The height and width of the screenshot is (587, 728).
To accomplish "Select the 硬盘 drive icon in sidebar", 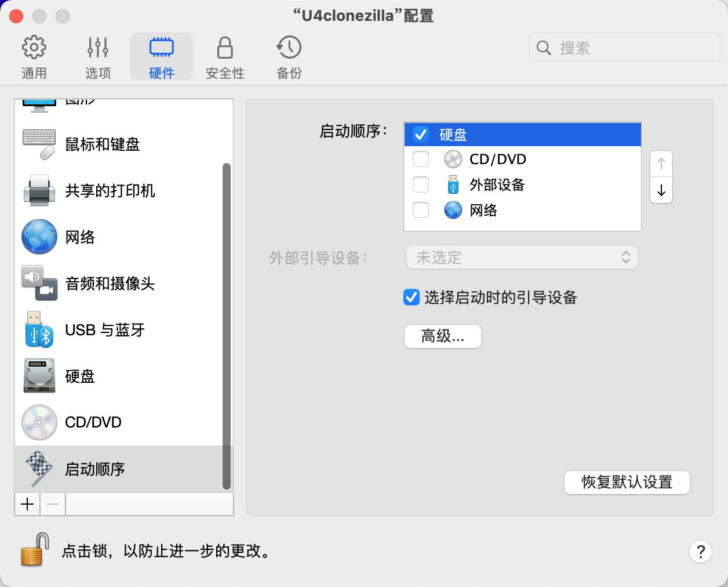I will tap(39, 376).
